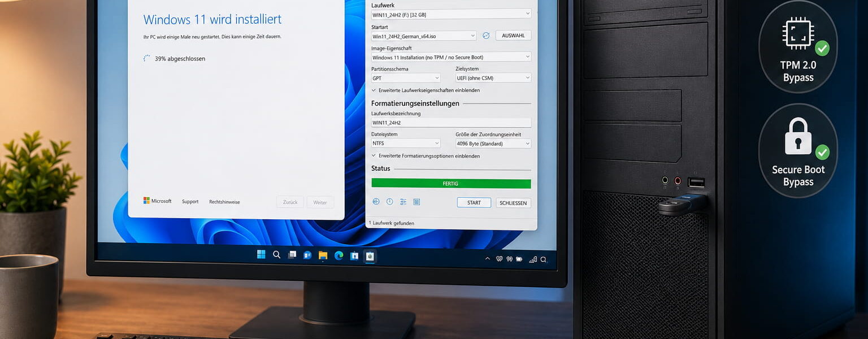The image size is (868, 339).
Task: Click the START button in Rufus
Action: (474, 202)
